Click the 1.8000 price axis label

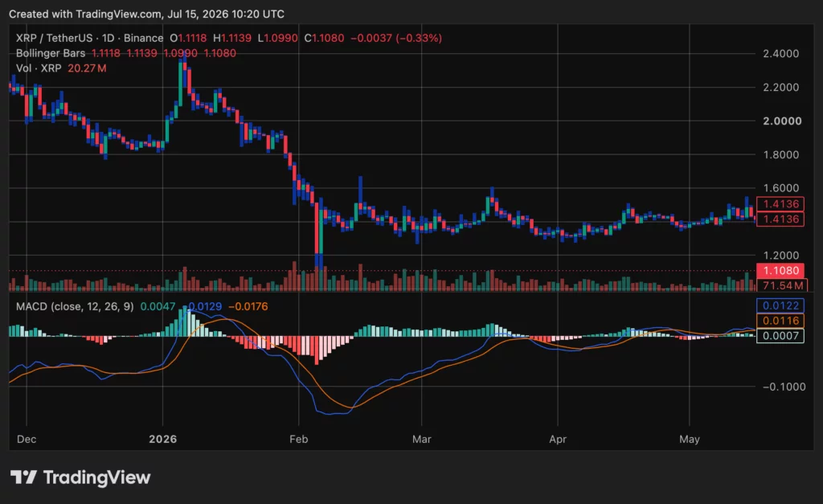click(780, 154)
